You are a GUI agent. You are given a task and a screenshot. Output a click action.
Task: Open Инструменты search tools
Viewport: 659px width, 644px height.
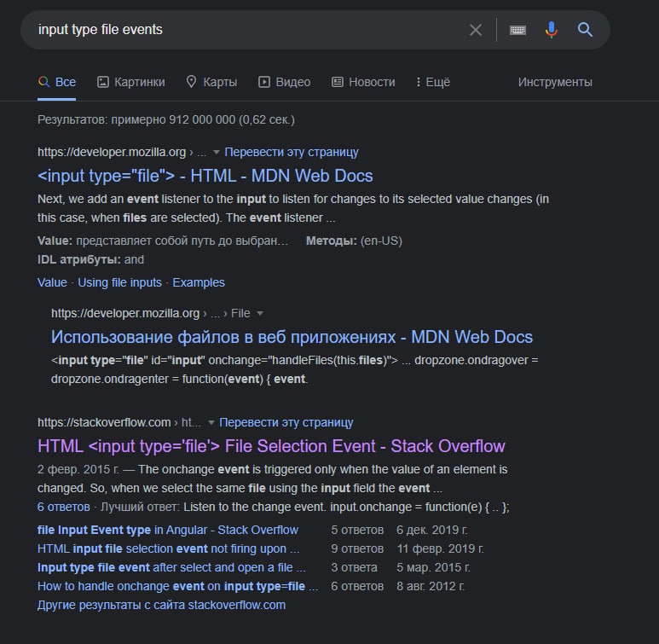tap(555, 82)
